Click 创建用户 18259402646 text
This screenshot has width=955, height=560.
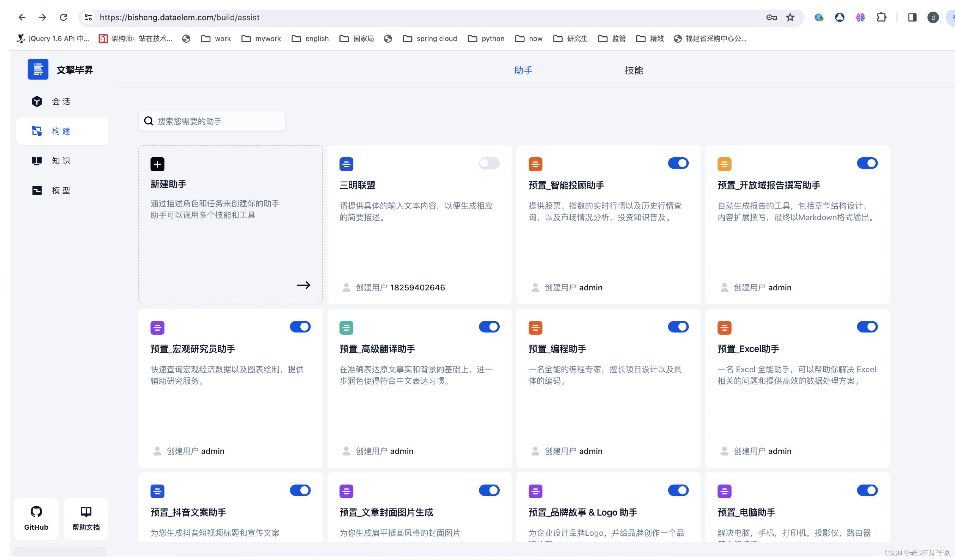400,287
